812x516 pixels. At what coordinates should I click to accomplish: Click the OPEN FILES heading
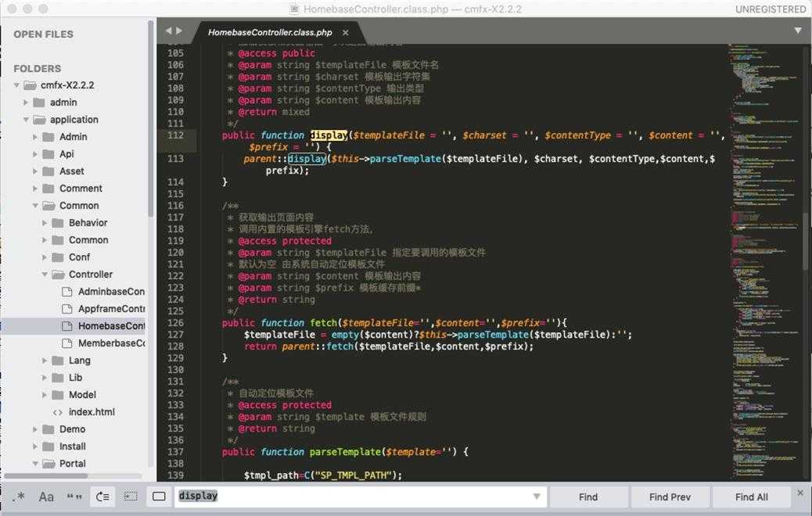44,34
